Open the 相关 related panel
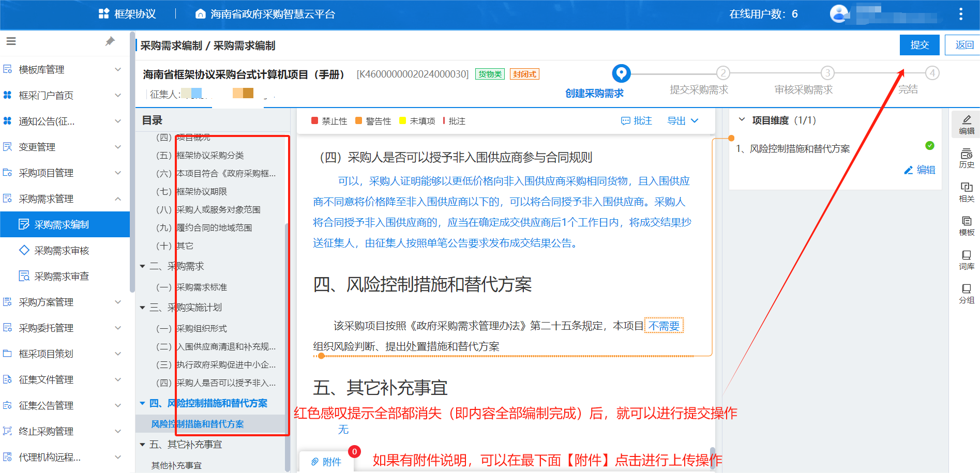Screen dimensions: 980x473 tap(966, 192)
